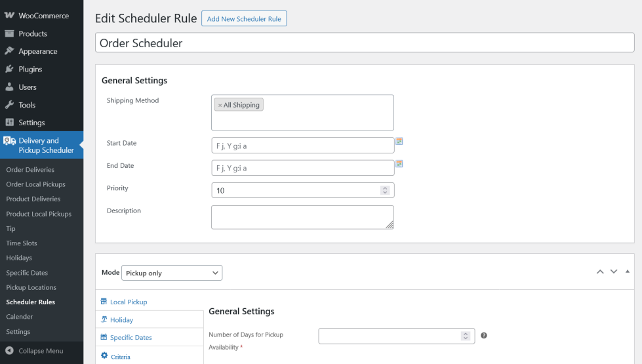Click the Collapse Menu arrow icon
The width and height of the screenshot is (642, 364).
pyautogui.click(x=9, y=351)
